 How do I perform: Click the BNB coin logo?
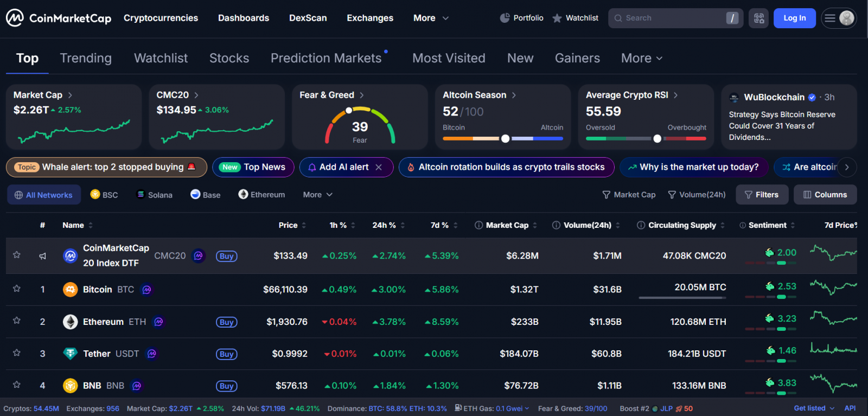[70, 386]
